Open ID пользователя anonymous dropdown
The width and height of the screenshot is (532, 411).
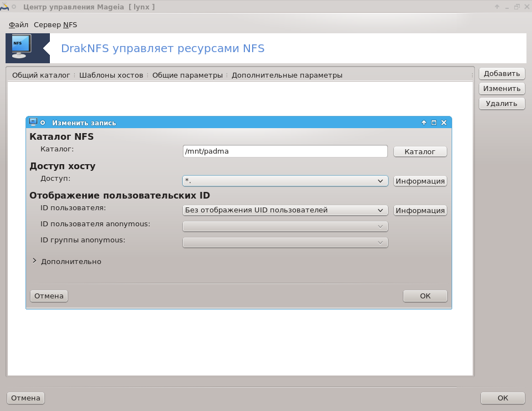[x=285, y=226]
